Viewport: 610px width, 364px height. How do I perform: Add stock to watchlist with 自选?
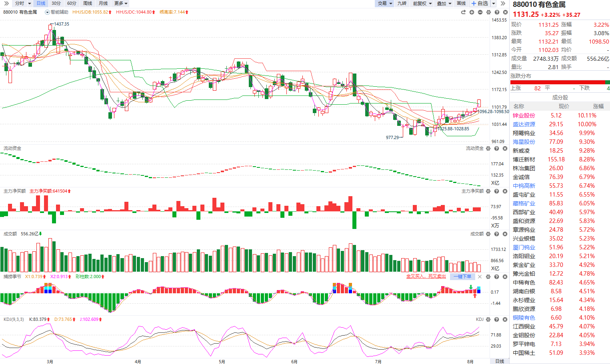click(x=480, y=3)
